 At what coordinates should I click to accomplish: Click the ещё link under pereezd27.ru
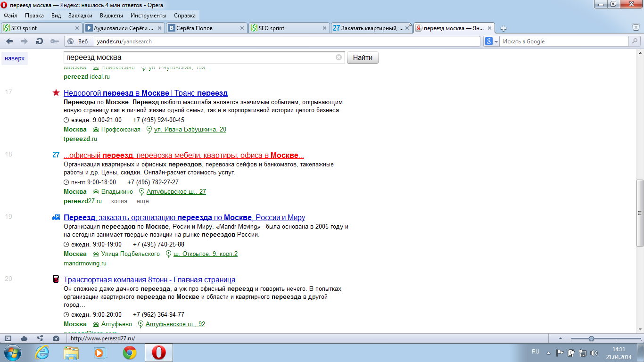[143, 201]
